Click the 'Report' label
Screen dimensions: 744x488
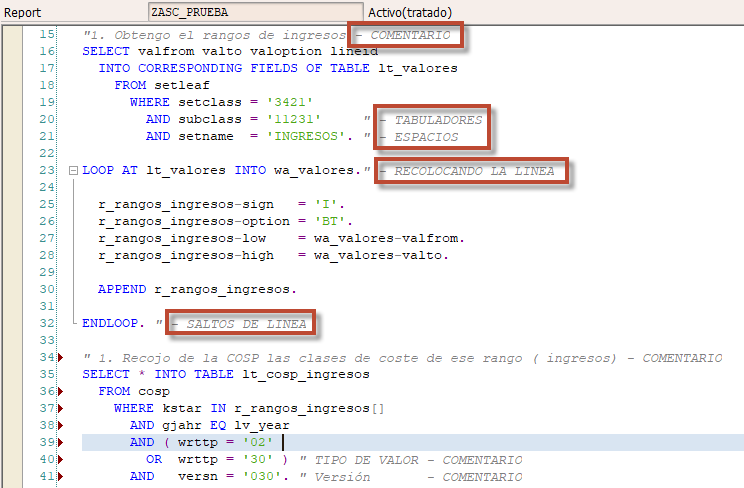click(x=22, y=12)
